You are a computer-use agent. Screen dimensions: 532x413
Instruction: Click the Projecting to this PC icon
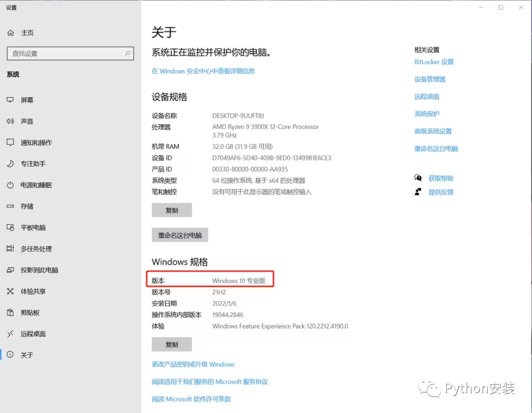10,270
